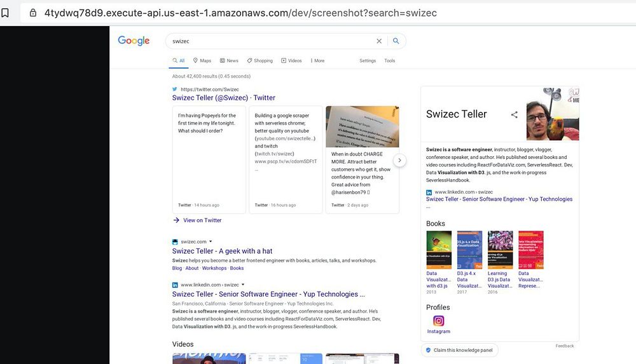Click the shield icon on Claim this knowledge panel

tap(428, 350)
